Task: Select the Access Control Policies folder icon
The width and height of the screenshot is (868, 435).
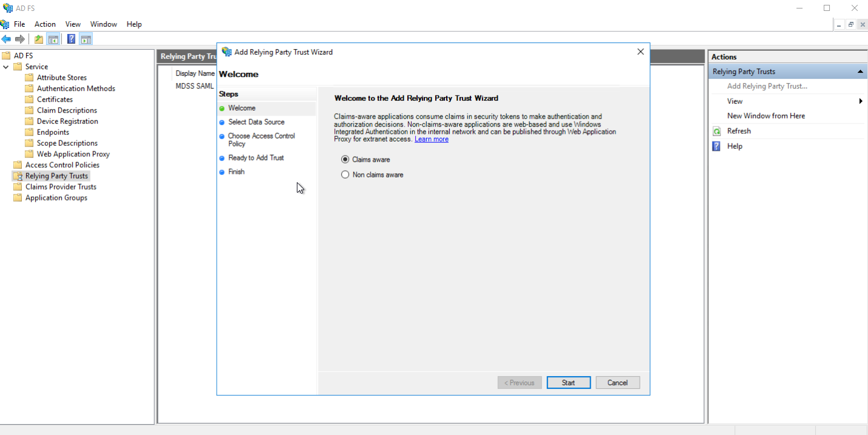Action: coord(18,165)
